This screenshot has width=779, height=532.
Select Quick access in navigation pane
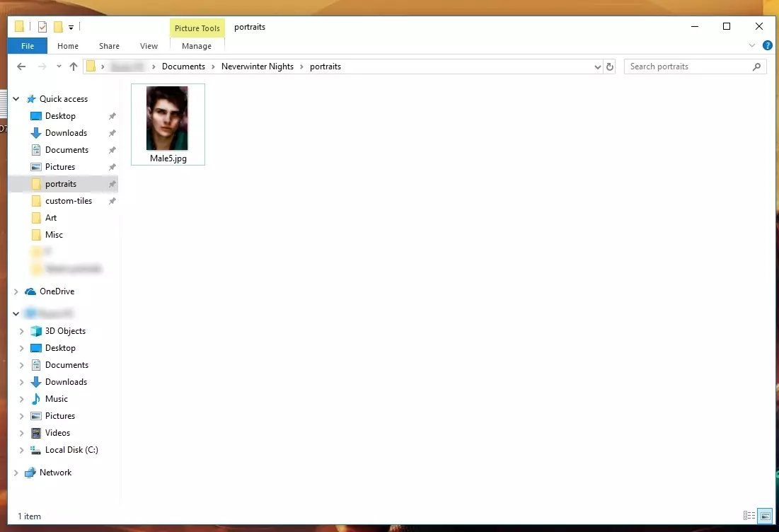64,99
